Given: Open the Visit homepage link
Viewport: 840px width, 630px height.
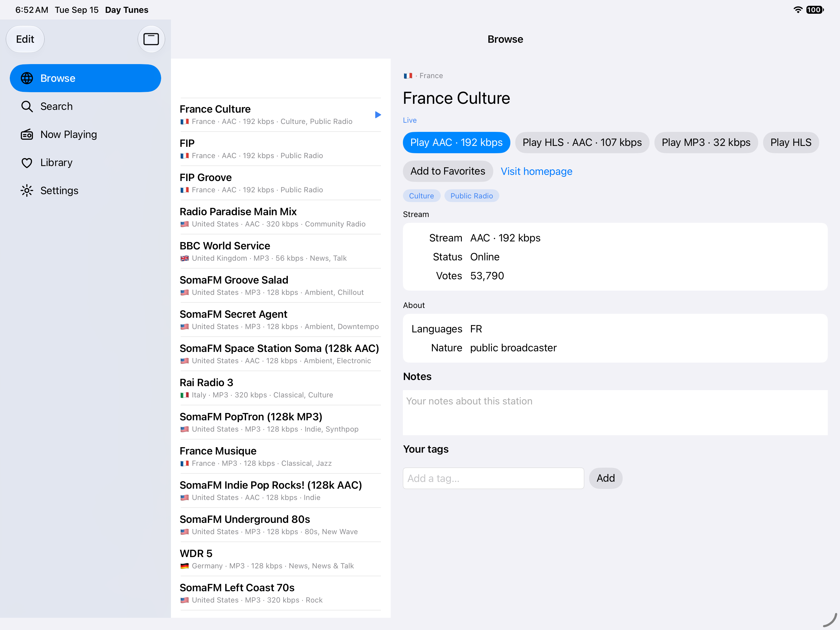Looking at the screenshot, I should click(536, 171).
